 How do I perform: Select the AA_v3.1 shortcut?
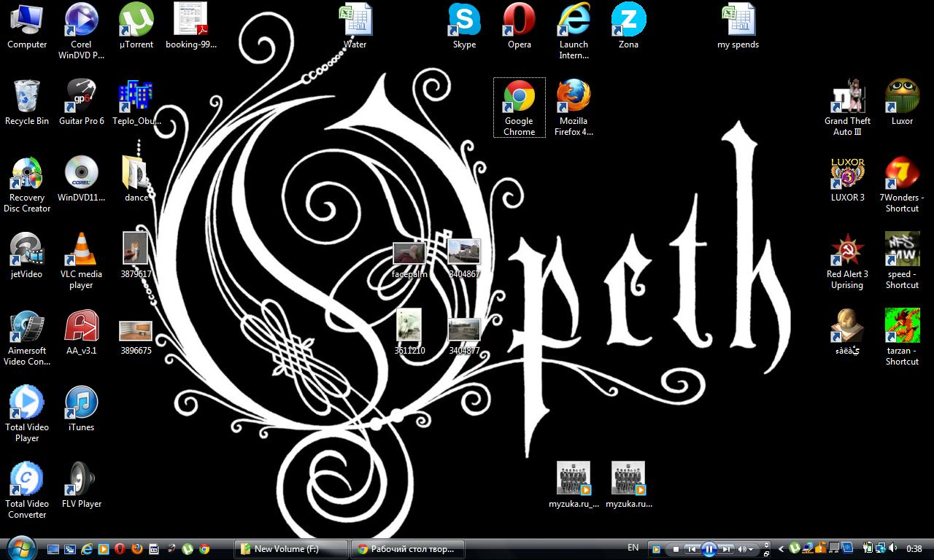coord(82,332)
